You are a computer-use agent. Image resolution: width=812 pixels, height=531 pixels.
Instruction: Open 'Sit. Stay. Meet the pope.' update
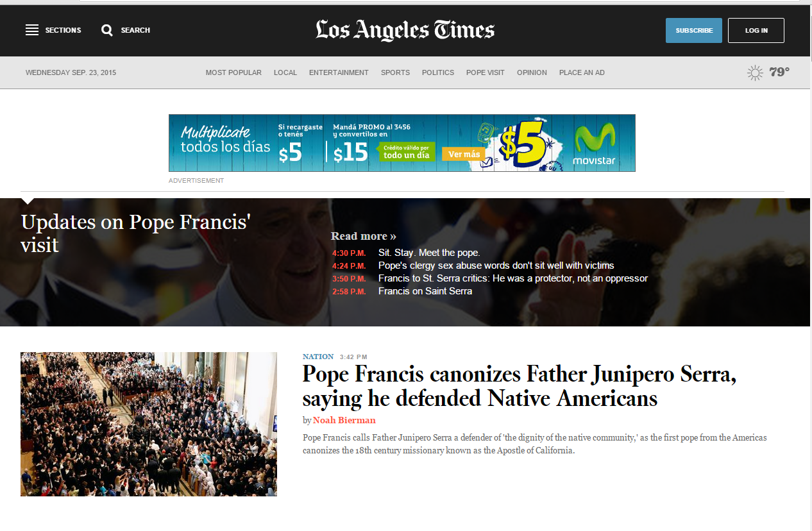tap(429, 253)
